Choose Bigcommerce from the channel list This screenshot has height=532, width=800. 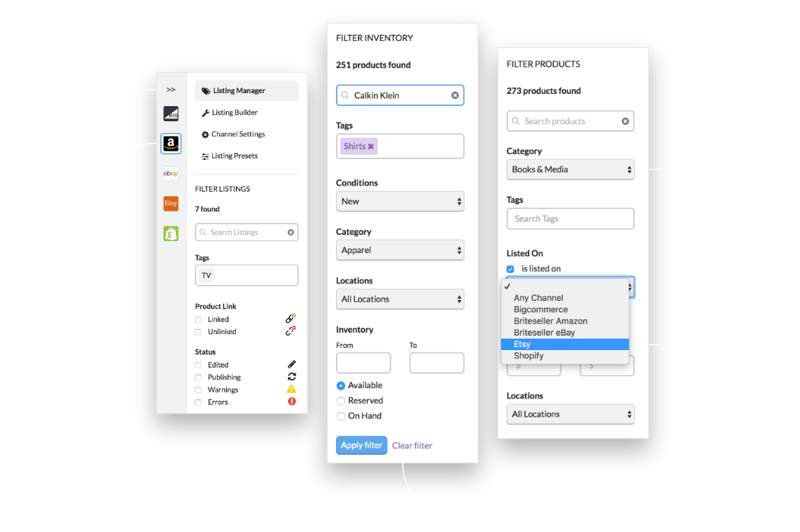click(565, 310)
